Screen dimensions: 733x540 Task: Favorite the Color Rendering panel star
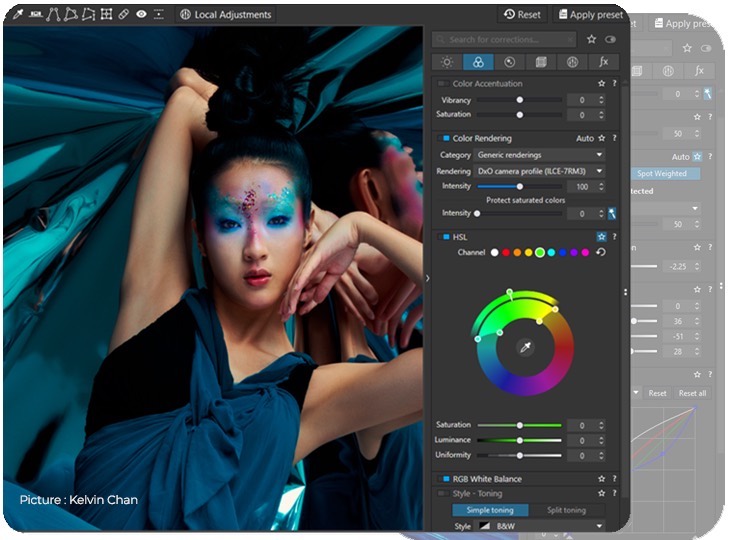pos(602,138)
